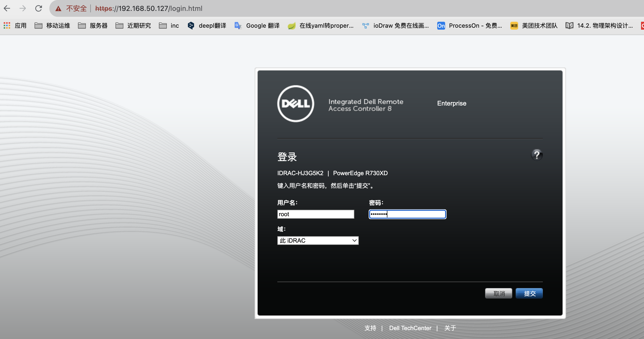
Task: Click the browser back arrow
Action: pyautogui.click(x=7, y=8)
